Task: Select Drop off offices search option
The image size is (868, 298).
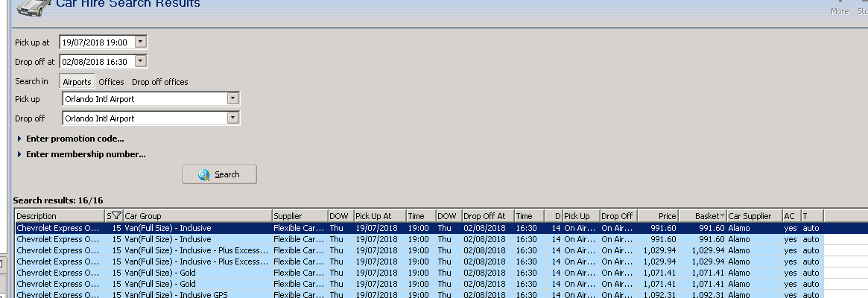Action: tap(160, 81)
